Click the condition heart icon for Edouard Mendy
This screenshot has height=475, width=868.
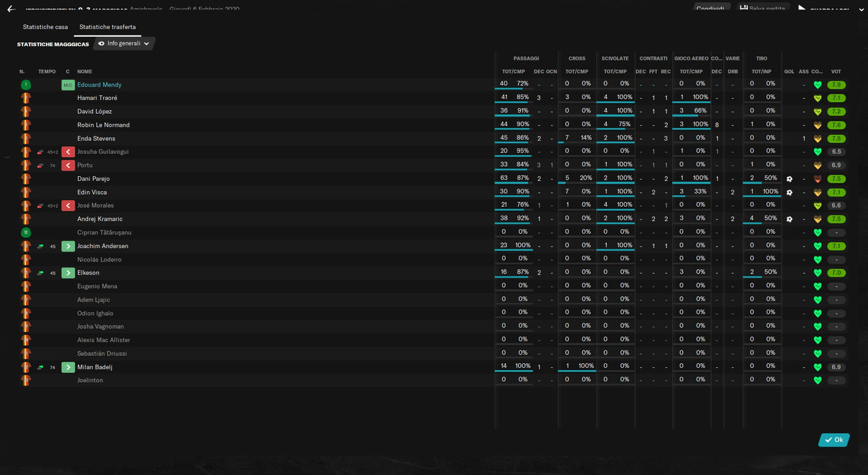(x=817, y=85)
